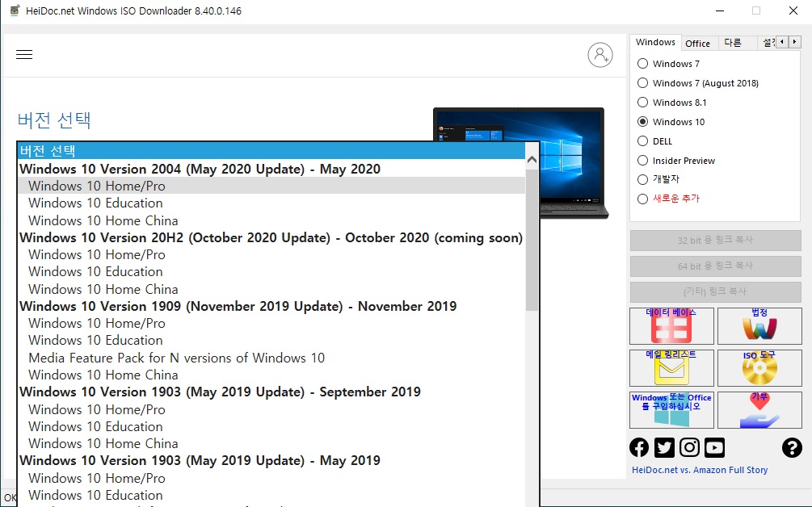
Task: Choose Windows 10 Education under Version 1909
Action: point(271,341)
